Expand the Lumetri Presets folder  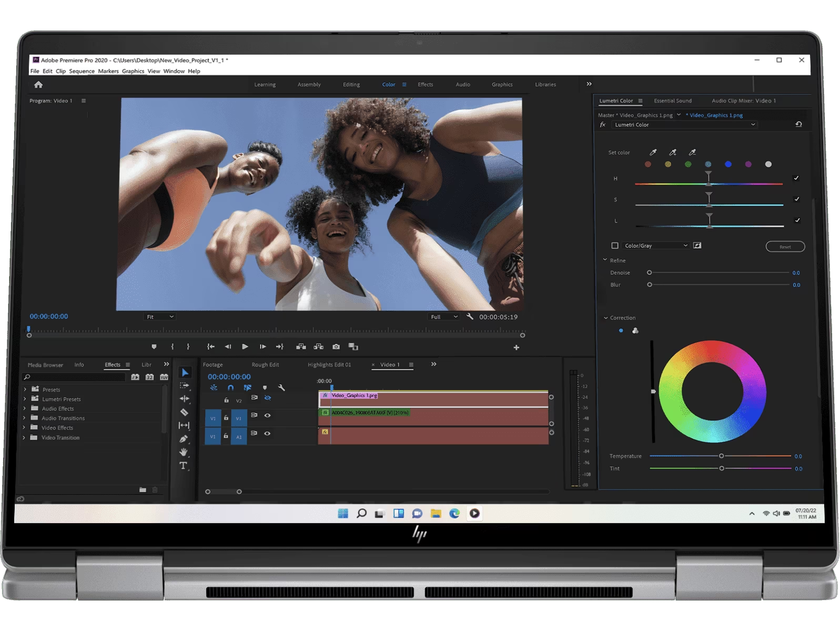(x=25, y=399)
